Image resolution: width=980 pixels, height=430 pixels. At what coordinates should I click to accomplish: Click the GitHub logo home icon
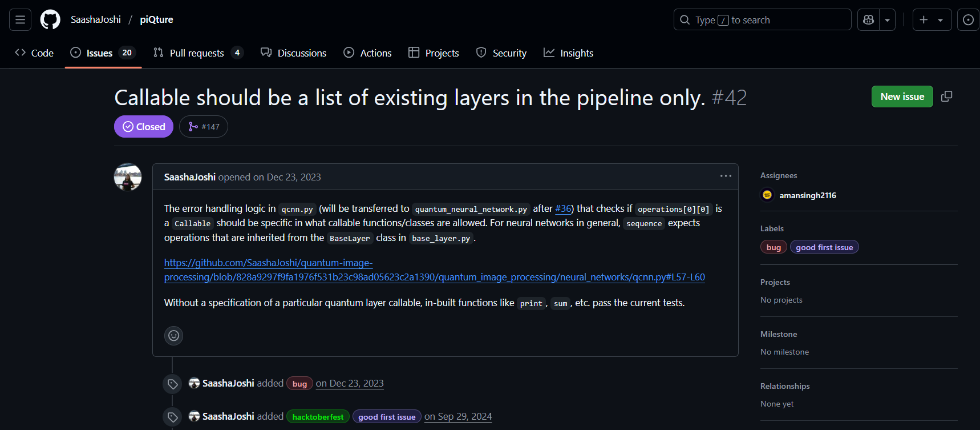coord(50,20)
